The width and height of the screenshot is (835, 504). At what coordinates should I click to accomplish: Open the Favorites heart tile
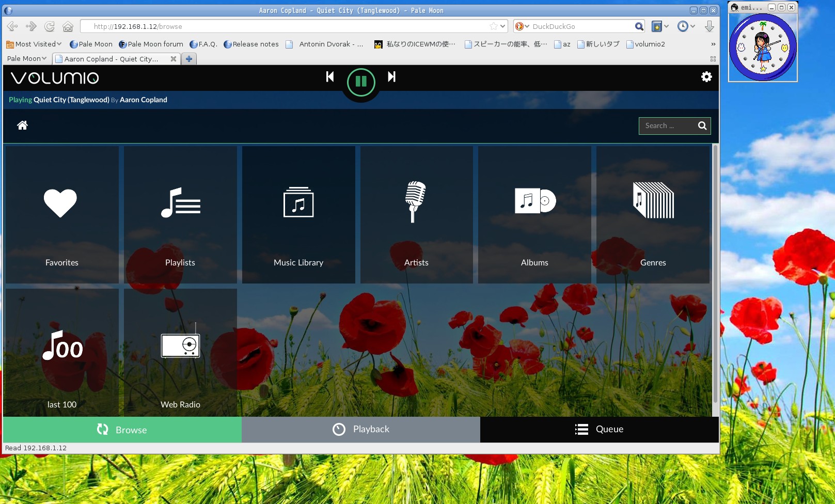[62, 215]
